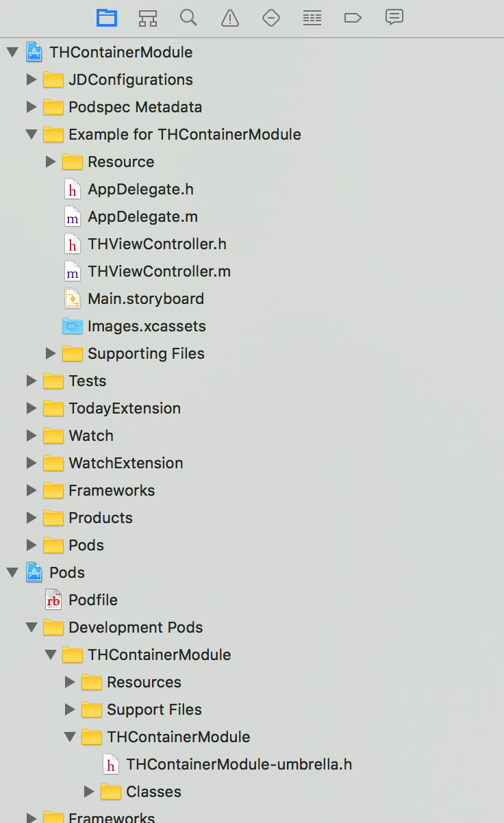Switch to the Debug navigator icon

click(312, 18)
